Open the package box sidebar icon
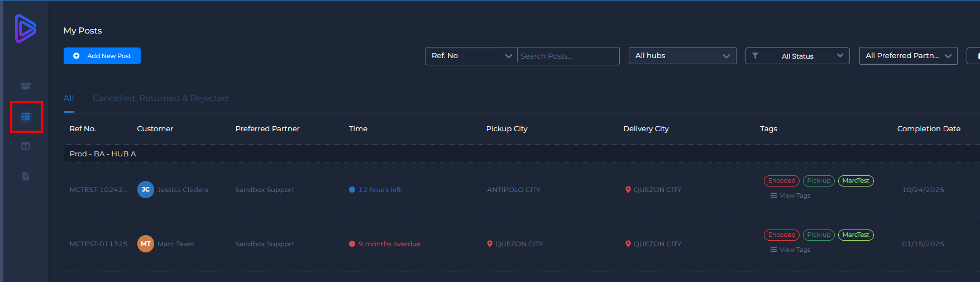The image size is (980, 282). click(26, 86)
